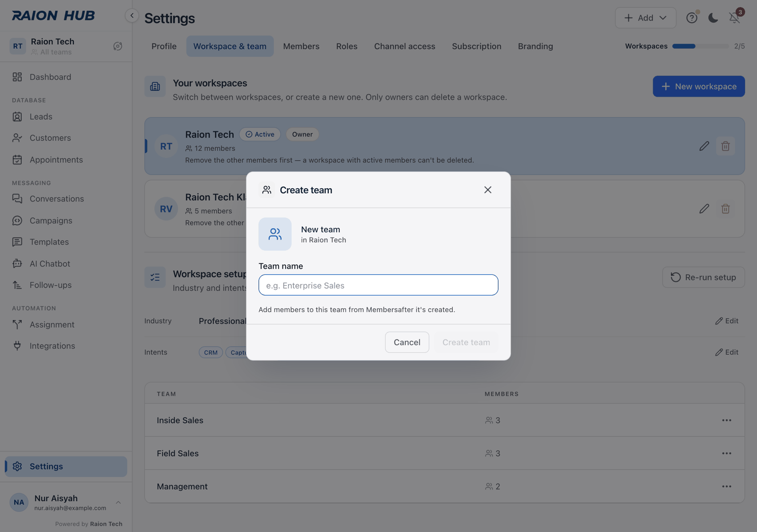The width and height of the screenshot is (757, 532).
Task: Open Conversations in the sidebar
Action: [x=66, y=199]
